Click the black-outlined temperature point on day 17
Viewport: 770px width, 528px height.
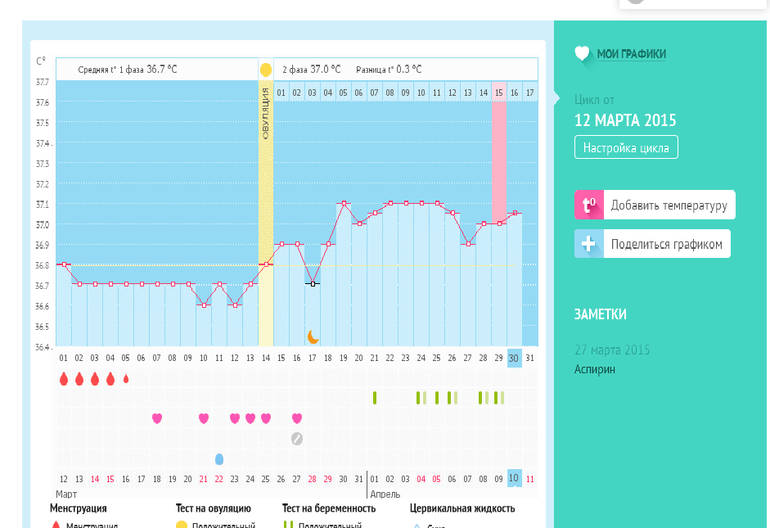(312, 284)
